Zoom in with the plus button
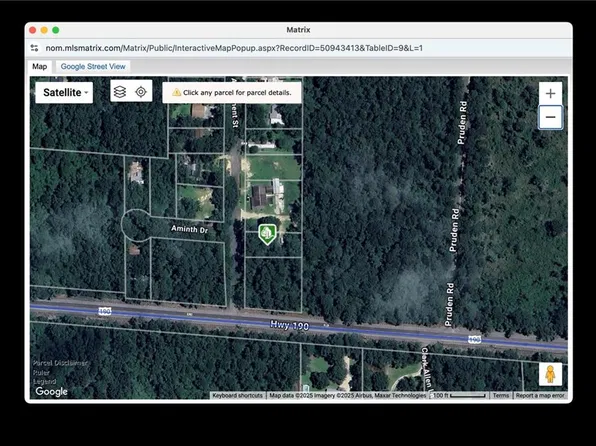This screenshot has height=446, width=596. tap(550, 93)
